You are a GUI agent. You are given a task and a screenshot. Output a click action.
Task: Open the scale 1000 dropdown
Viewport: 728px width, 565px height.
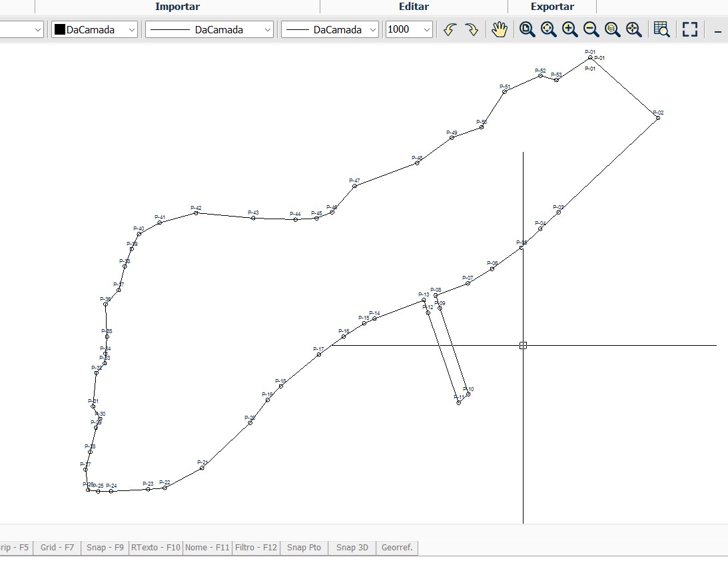[x=408, y=29]
